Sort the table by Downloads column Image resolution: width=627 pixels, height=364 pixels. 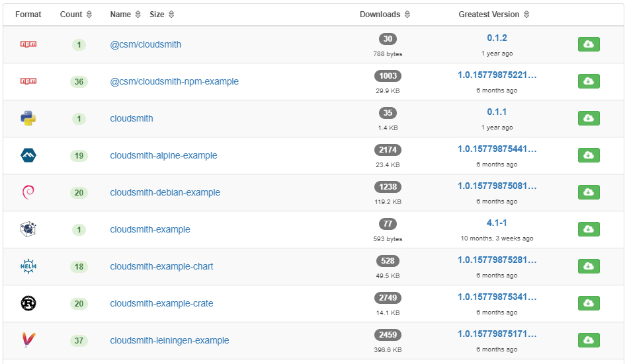click(385, 15)
